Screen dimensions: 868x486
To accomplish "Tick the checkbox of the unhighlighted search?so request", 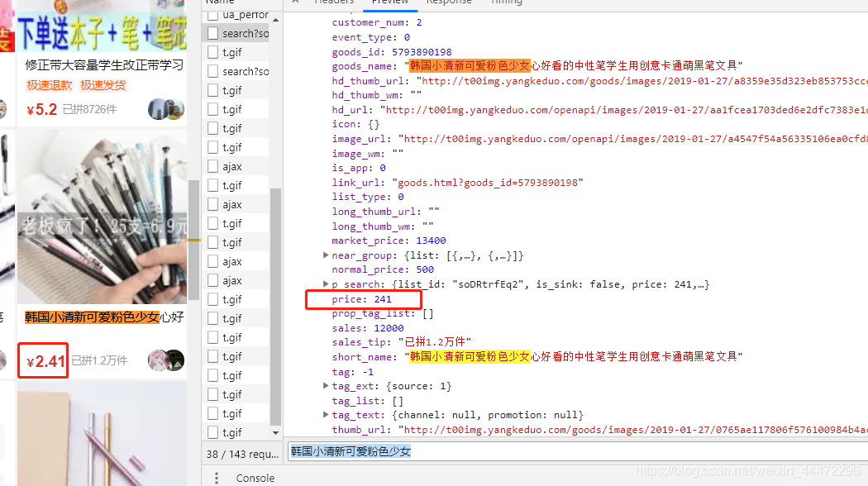I will (212, 71).
